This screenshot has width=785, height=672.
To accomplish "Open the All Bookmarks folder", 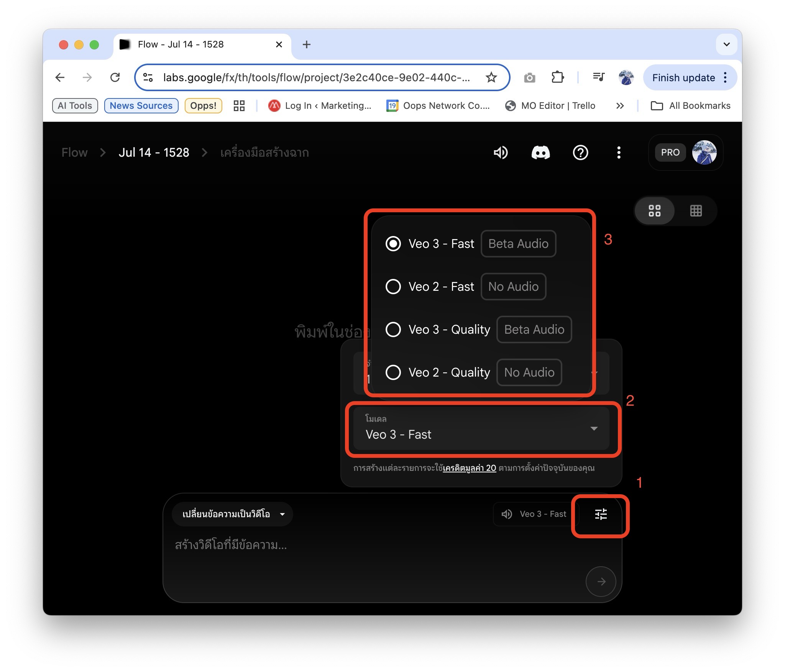I will (x=691, y=106).
